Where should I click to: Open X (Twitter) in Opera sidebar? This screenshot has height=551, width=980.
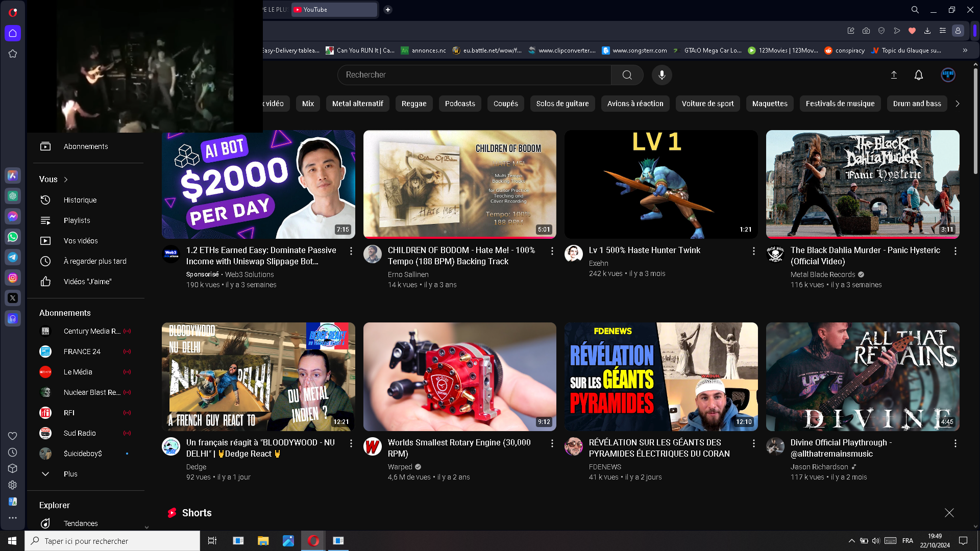13,298
